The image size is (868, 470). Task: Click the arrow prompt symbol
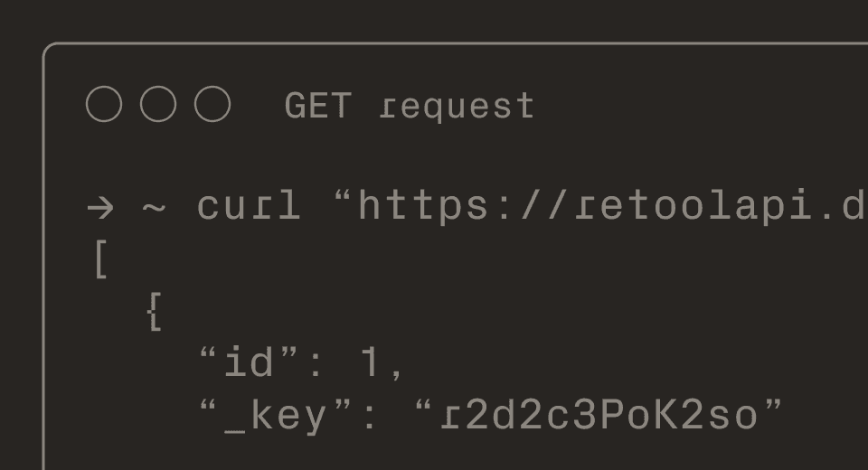99,207
